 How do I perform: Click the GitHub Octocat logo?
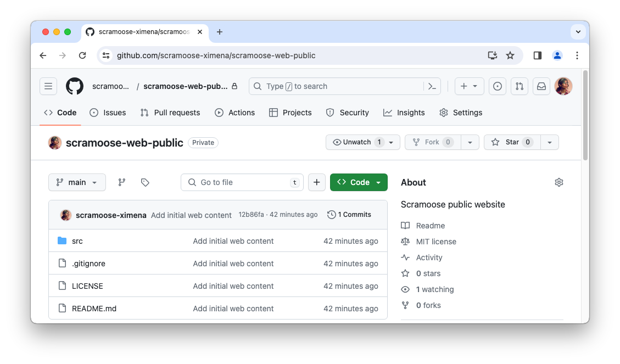[75, 86]
